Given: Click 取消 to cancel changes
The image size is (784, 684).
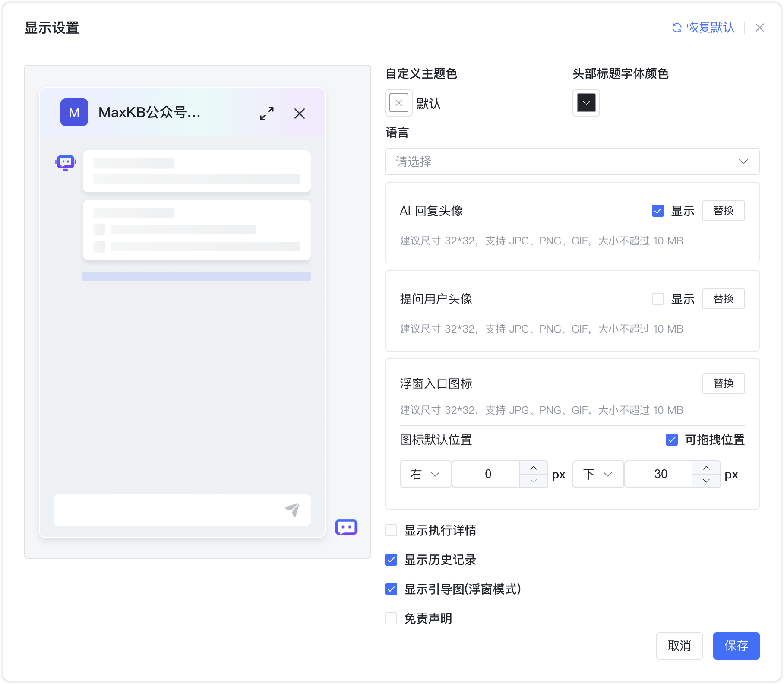Looking at the screenshot, I should [679, 646].
